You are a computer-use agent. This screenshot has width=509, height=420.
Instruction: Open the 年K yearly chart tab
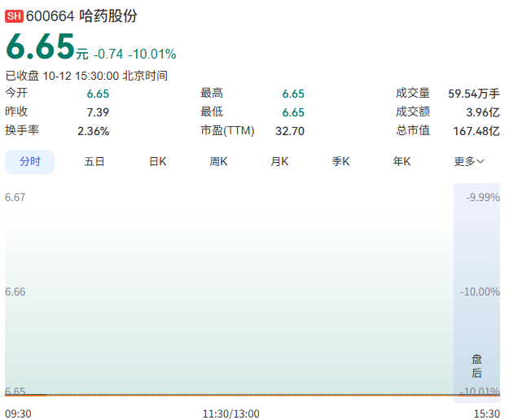(x=401, y=161)
